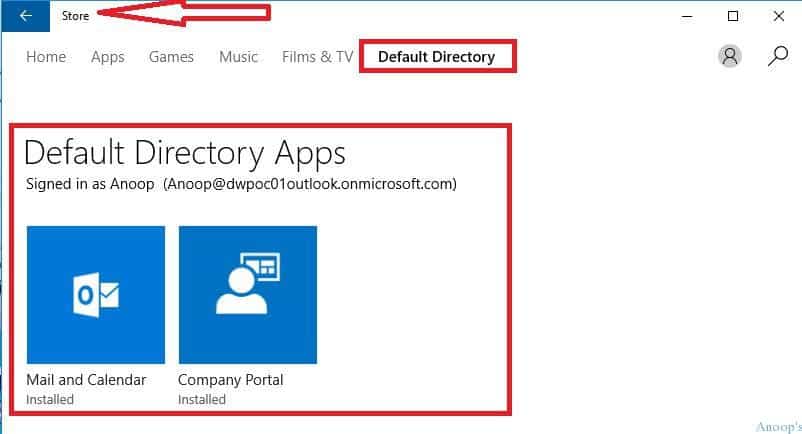The height and width of the screenshot is (434, 802).
Task: Click the Default Directory Apps heading
Action: (185, 153)
